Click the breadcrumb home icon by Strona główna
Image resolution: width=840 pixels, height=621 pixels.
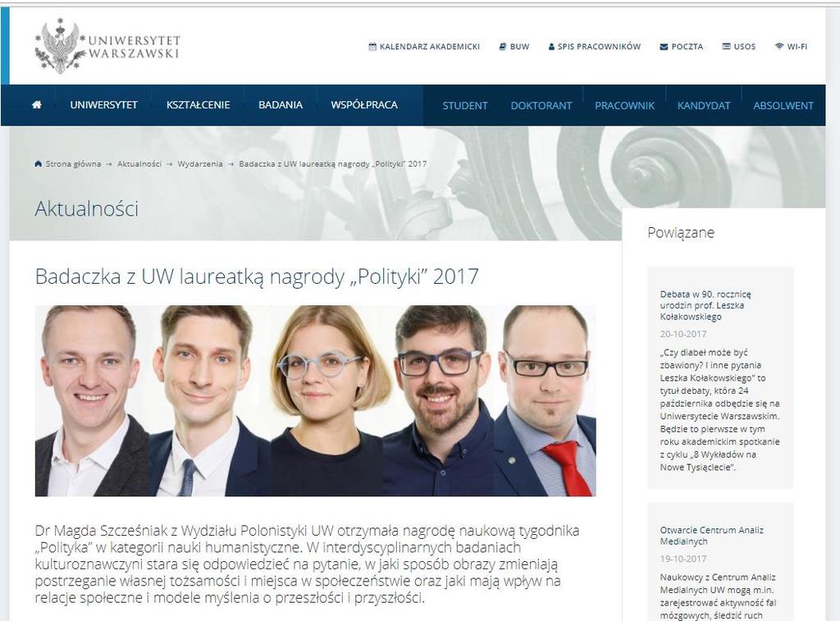(x=38, y=164)
